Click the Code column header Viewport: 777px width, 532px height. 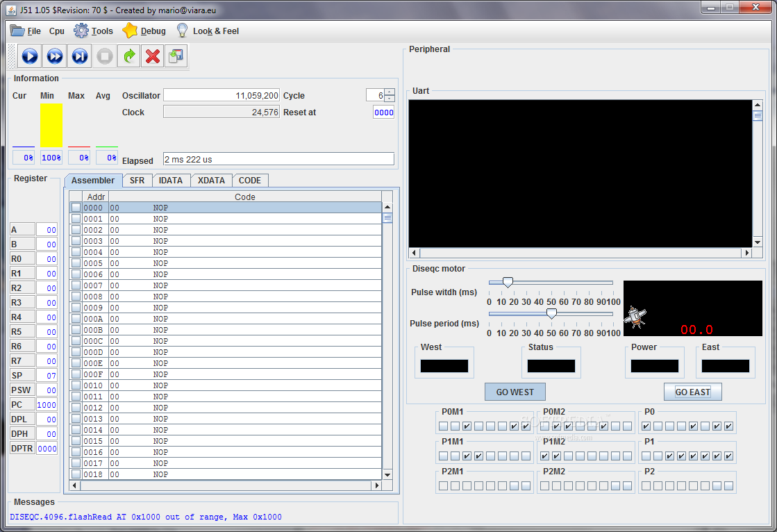(245, 197)
